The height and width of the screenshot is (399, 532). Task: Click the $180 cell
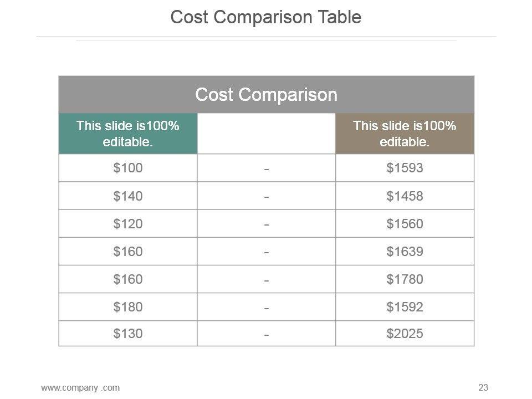(x=128, y=306)
